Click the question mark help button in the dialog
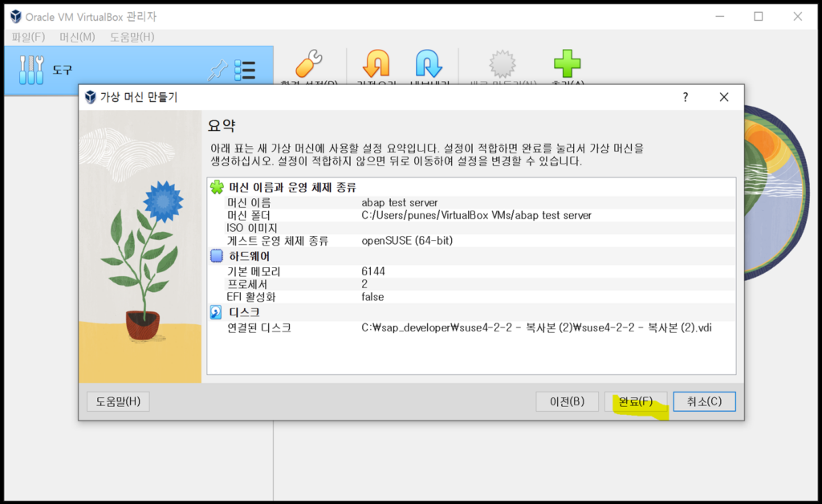This screenshot has height=504, width=822. 686,97
